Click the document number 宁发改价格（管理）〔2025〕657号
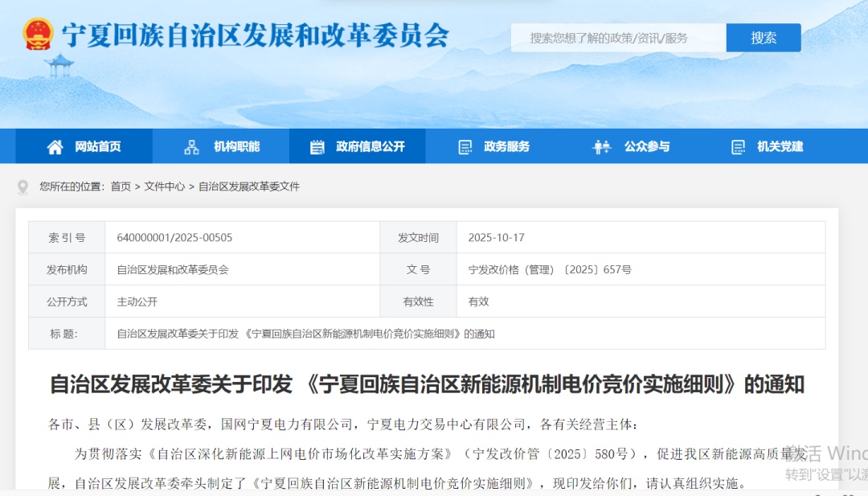 (x=550, y=270)
